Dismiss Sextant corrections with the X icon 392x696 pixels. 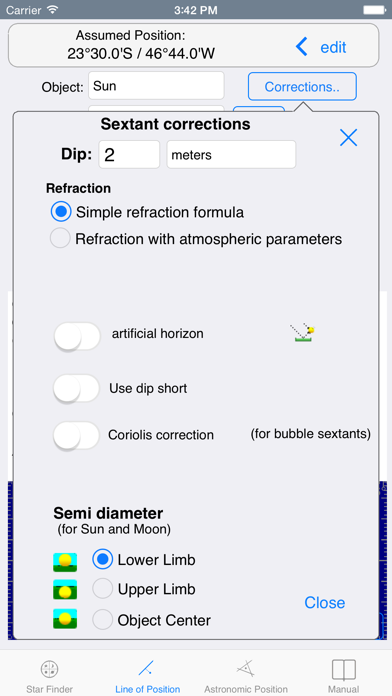348,138
